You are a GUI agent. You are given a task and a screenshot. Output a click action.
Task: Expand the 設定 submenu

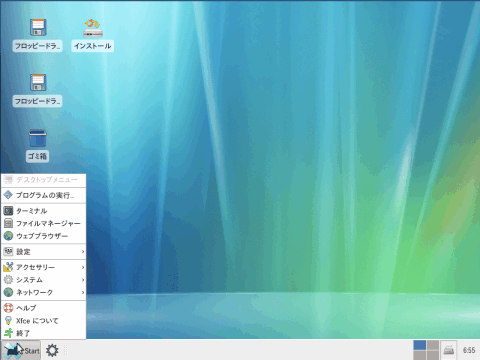(x=44, y=252)
